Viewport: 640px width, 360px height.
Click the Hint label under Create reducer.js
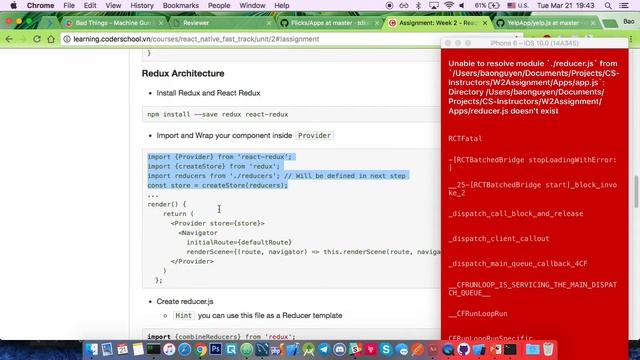point(183,316)
